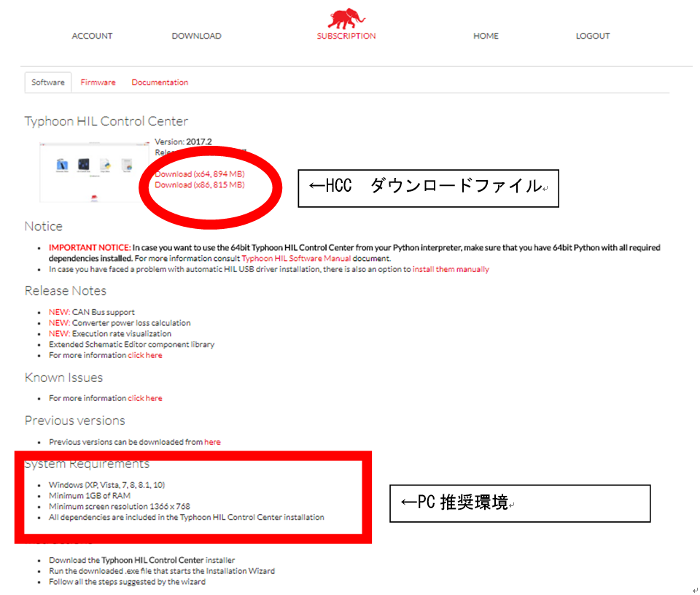Switch to the Firmware tab
This screenshot has width=700, height=595.
pyautogui.click(x=98, y=82)
